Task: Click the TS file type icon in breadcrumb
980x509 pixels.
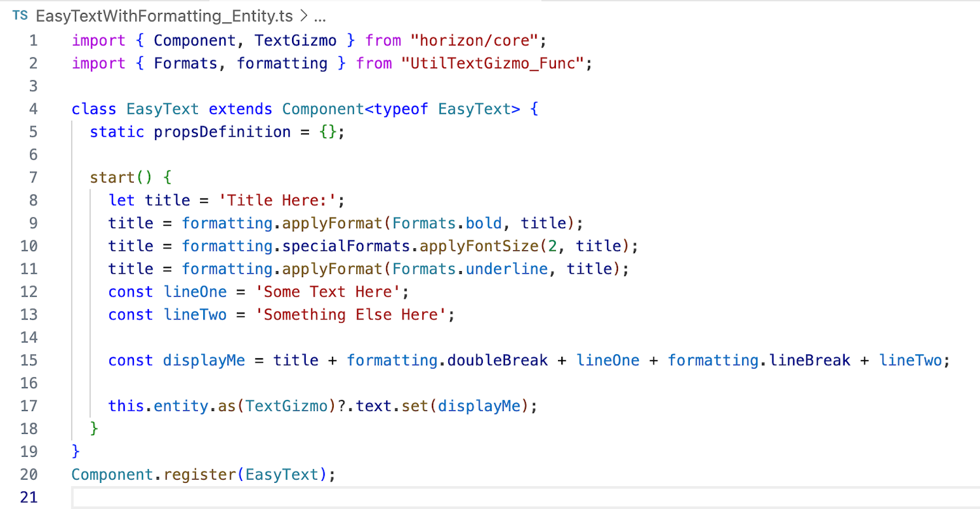Action: (20, 16)
